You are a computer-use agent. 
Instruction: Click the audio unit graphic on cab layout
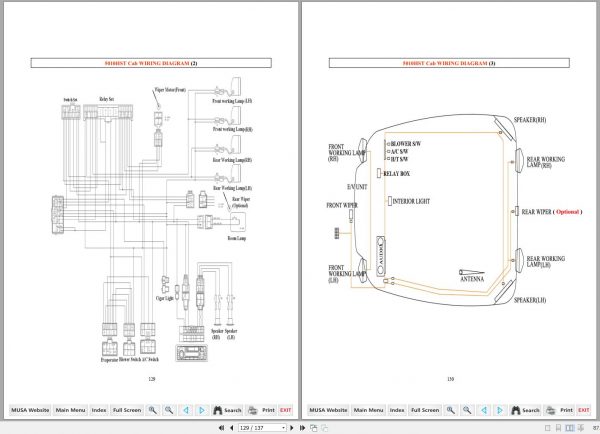click(381, 256)
